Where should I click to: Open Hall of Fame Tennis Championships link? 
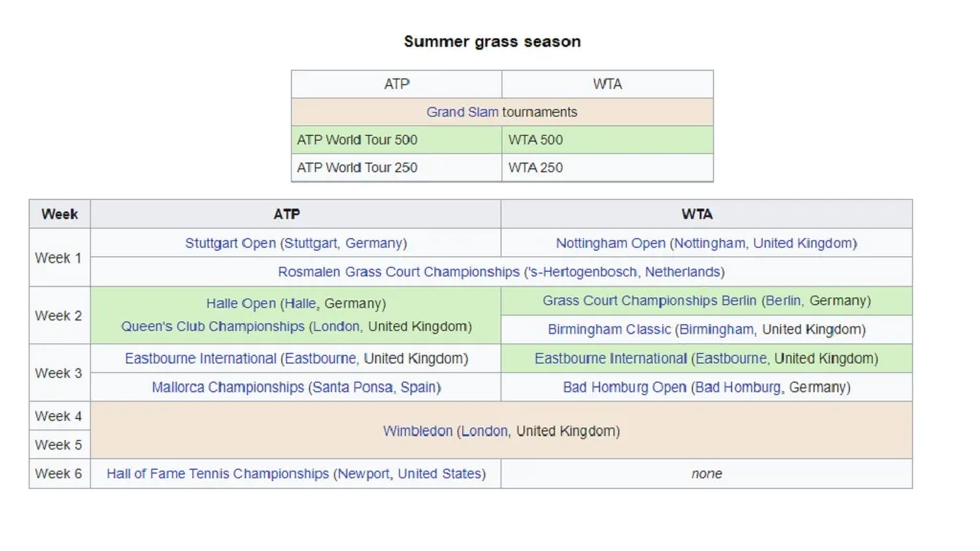217,474
